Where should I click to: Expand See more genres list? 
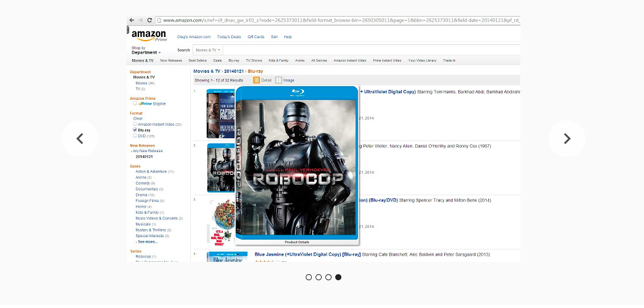pos(147,241)
